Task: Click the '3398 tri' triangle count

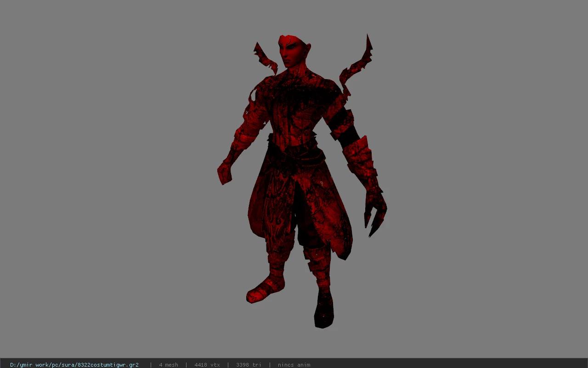Action: (249, 365)
